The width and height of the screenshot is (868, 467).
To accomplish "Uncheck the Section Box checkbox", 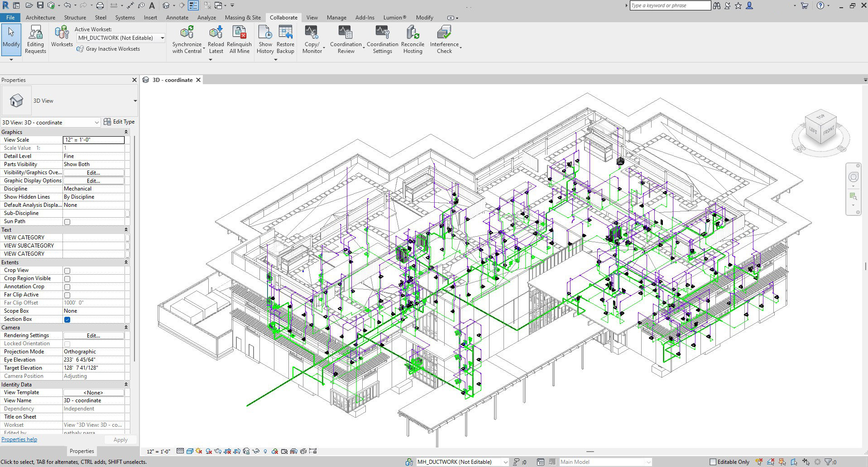I will pyautogui.click(x=67, y=319).
